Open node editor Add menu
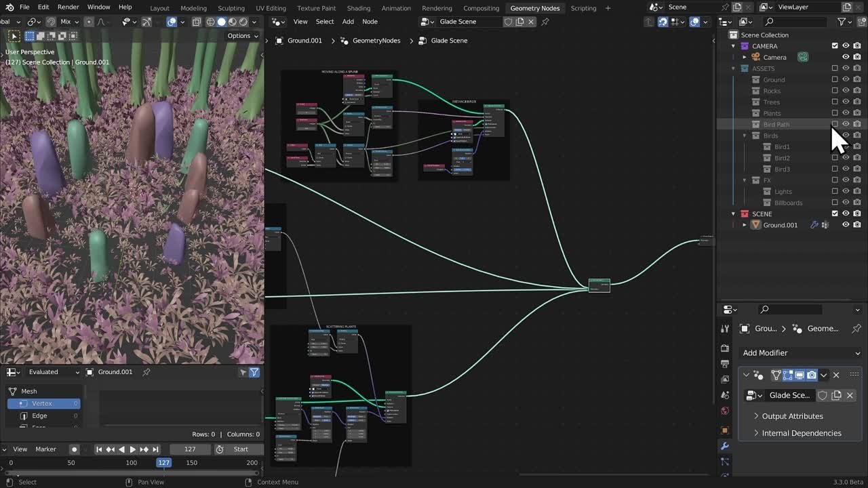Screen dimensions: 868x488 348,22
